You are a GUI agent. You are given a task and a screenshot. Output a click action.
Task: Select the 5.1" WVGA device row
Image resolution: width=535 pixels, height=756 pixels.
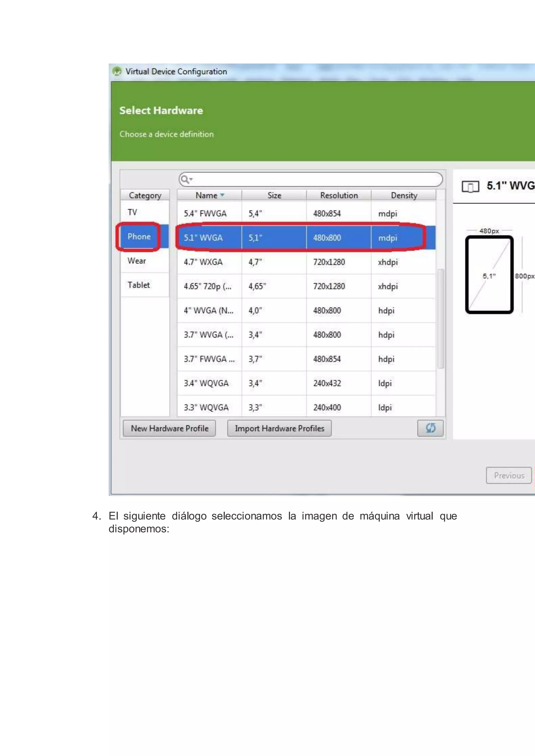tap(306, 238)
